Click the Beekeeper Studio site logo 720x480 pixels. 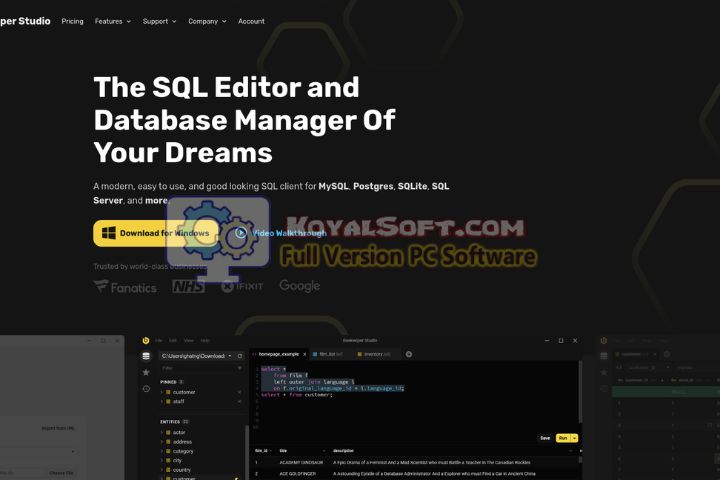point(25,21)
